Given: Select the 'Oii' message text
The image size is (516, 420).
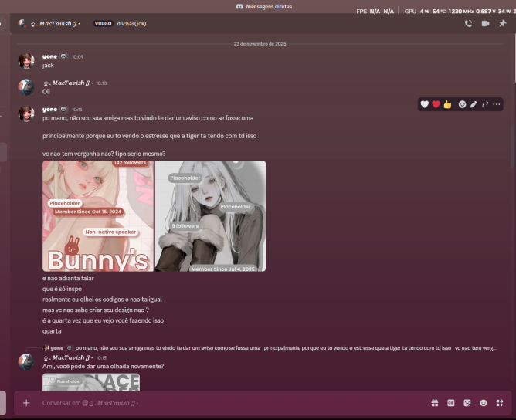Looking at the screenshot, I should coord(46,91).
